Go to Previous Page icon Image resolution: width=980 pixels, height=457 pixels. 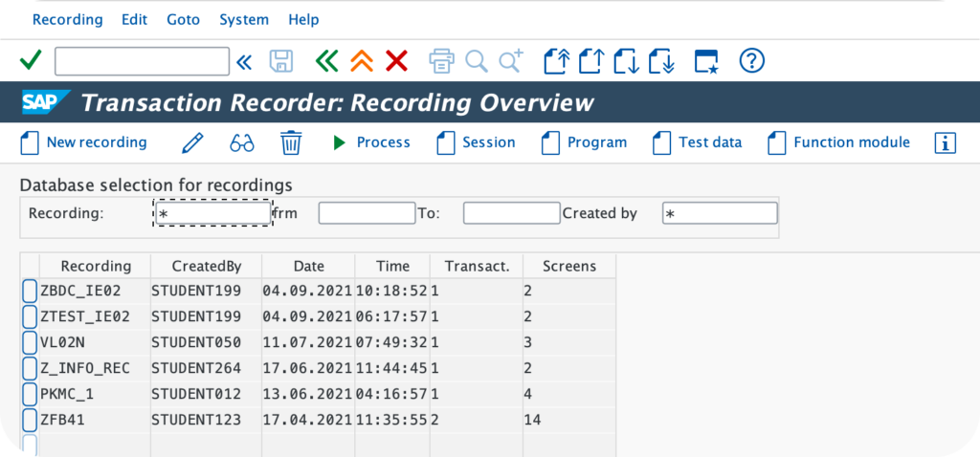[591, 61]
